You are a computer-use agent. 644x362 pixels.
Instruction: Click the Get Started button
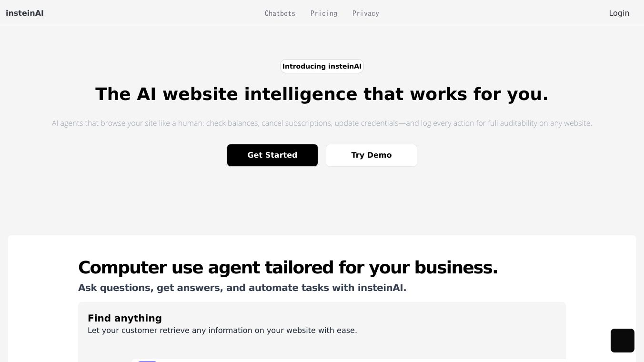[272, 155]
